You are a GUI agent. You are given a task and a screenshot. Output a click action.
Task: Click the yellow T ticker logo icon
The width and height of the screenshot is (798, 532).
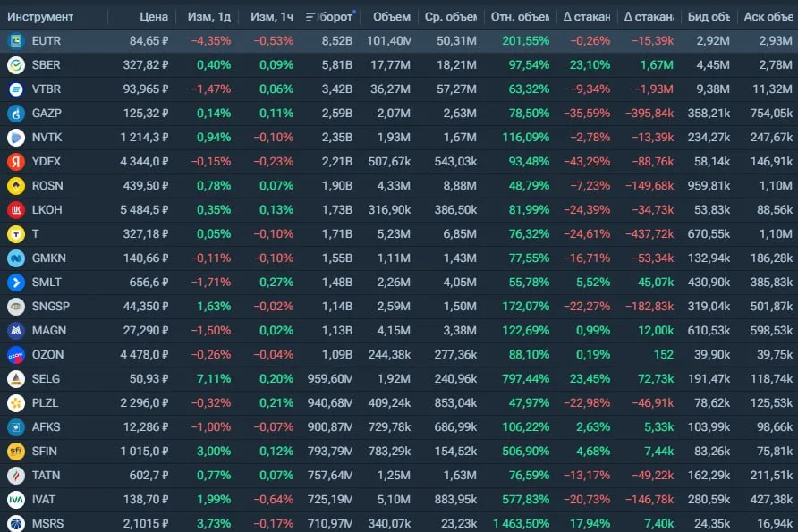16,234
